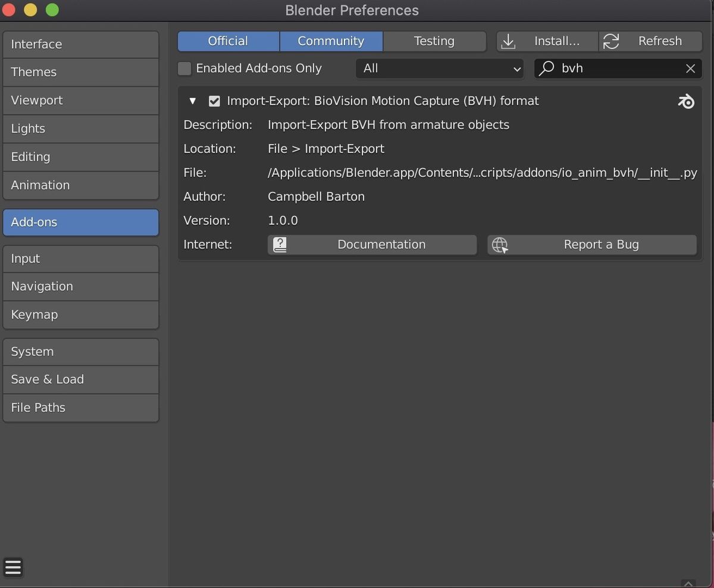714x588 pixels.
Task: Click the question-mark icon on Documentation button
Action: click(x=280, y=244)
